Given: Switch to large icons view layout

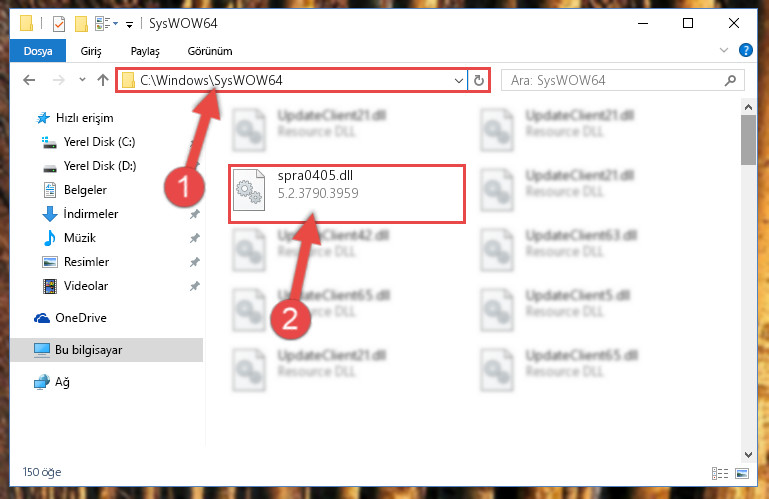Looking at the screenshot, I should click(742, 473).
